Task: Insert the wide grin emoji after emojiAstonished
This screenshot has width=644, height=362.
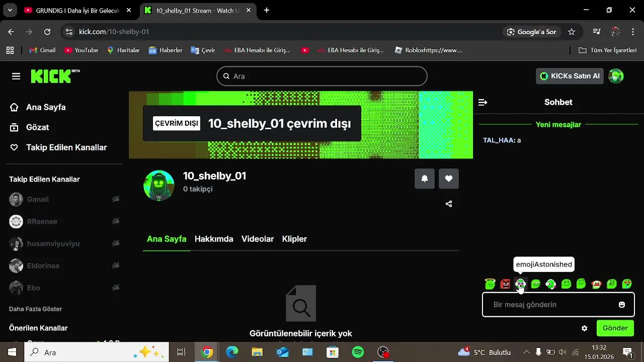Action: tap(535, 284)
